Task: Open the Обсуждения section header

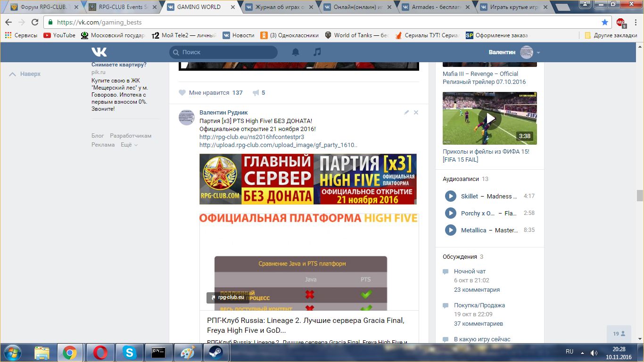Action: click(x=460, y=257)
